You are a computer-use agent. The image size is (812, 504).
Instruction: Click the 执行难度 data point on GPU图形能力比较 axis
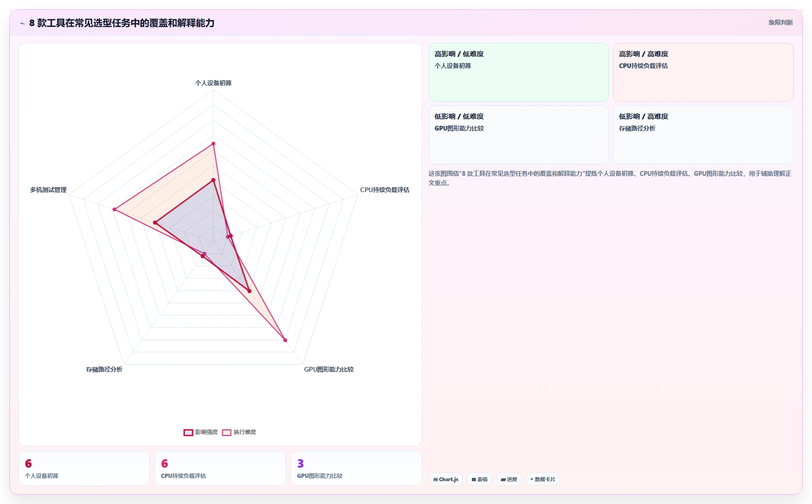pos(285,340)
